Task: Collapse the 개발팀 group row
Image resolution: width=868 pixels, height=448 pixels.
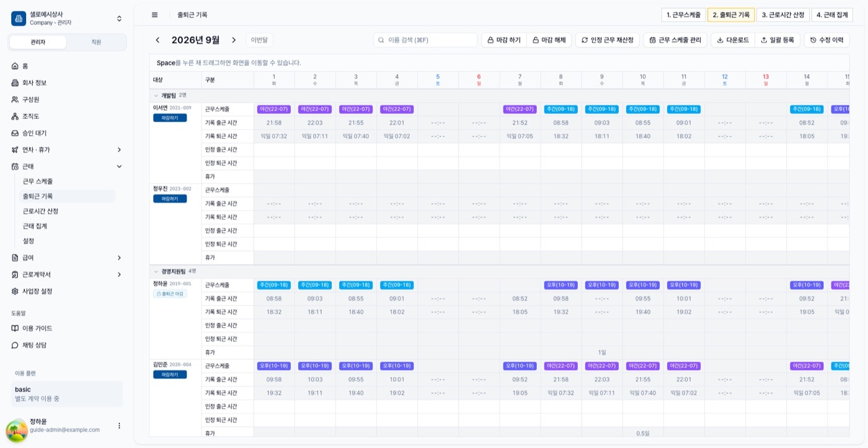Action: click(x=156, y=95)
